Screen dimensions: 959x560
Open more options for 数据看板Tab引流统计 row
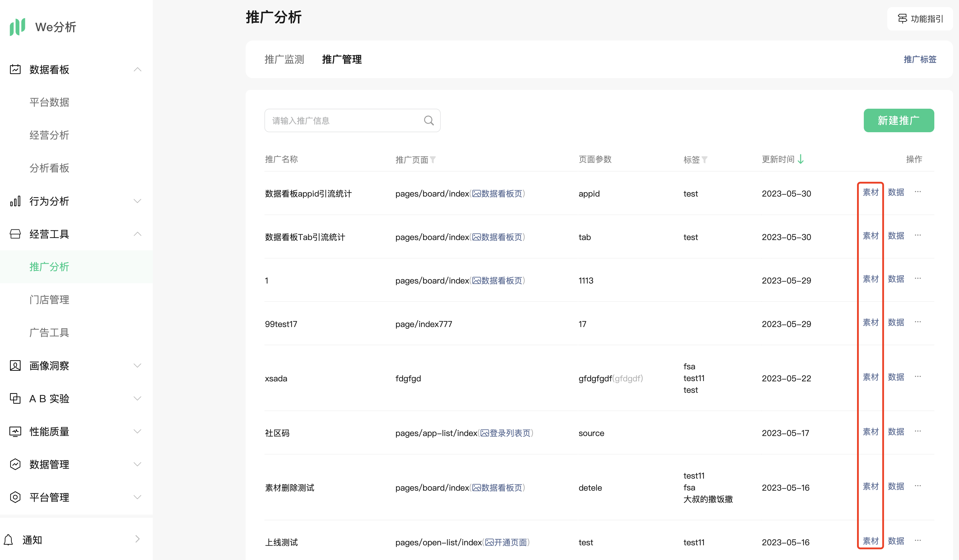click(918, 235)
